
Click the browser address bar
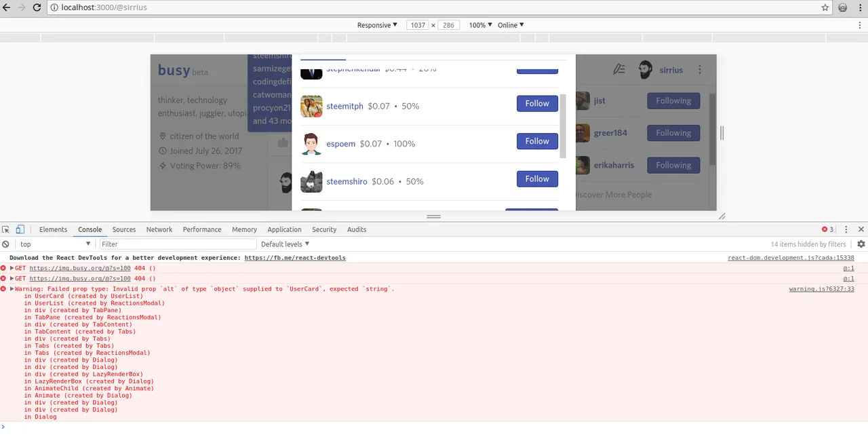tap(434, 7)
